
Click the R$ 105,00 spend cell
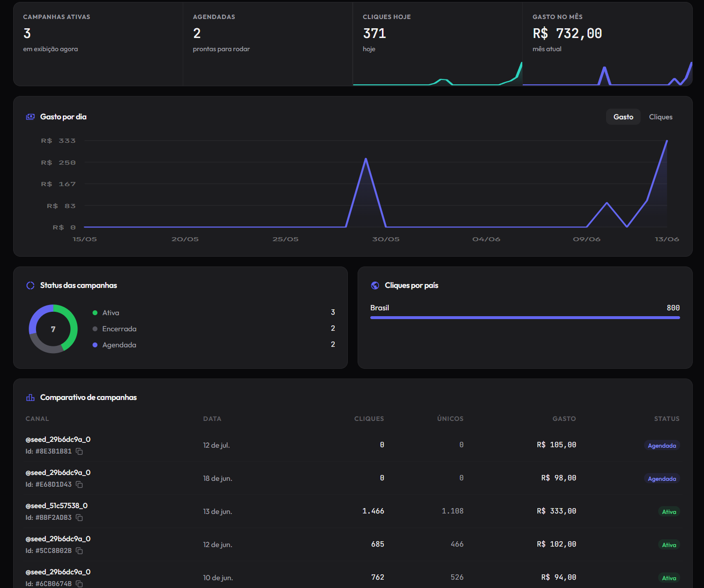tap(556, 445)
